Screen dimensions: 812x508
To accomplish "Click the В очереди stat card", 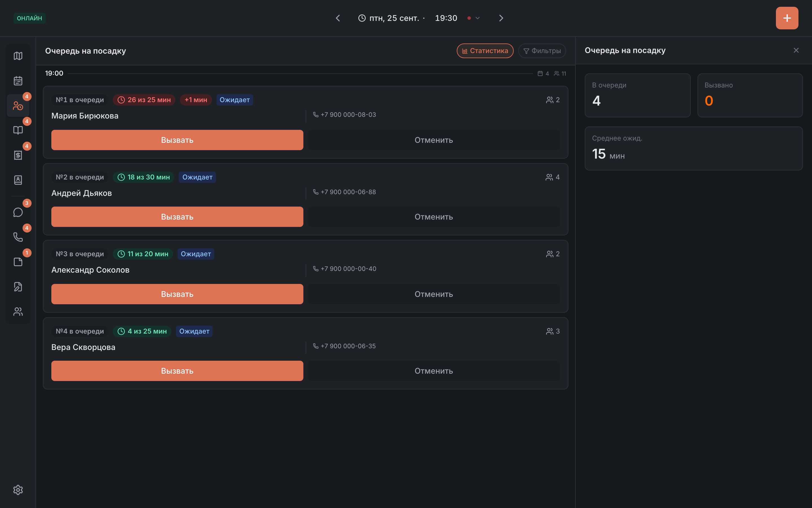I will click(x=637, y=95).
